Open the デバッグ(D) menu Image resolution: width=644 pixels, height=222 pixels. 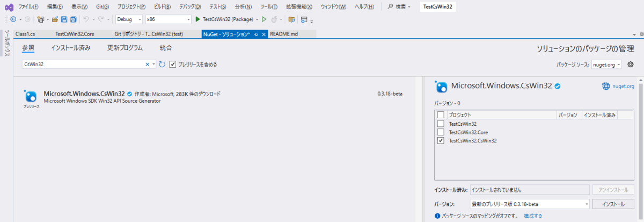coord(190,6)
